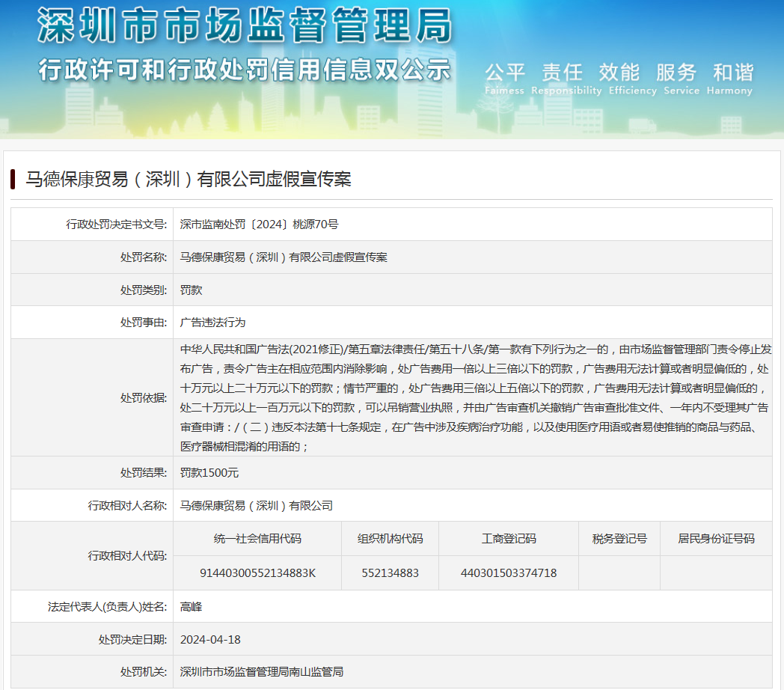Screen dimensions: 784x690
Task: Click the empty 税务登记号 value cell
Action: [x=619, y=573]
